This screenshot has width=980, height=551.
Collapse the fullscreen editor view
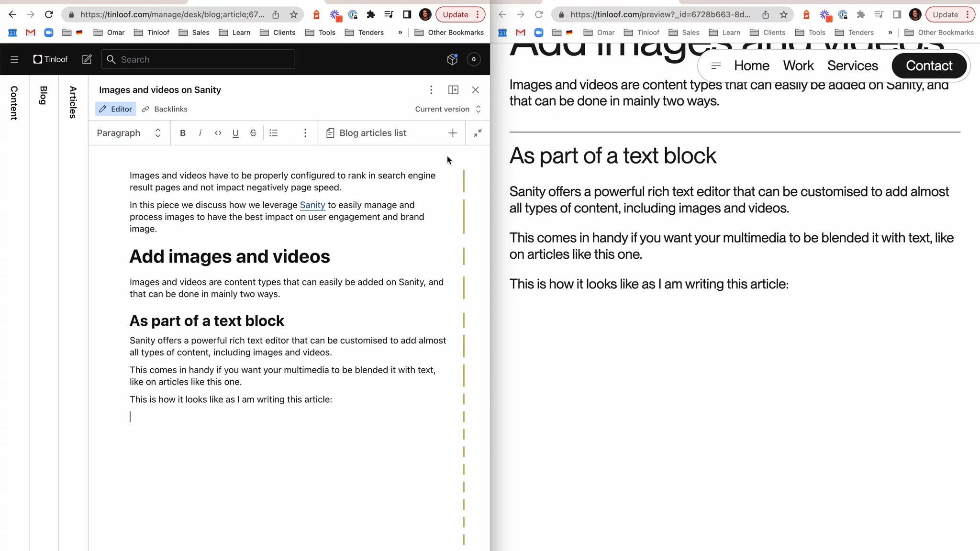pos(478,133)
